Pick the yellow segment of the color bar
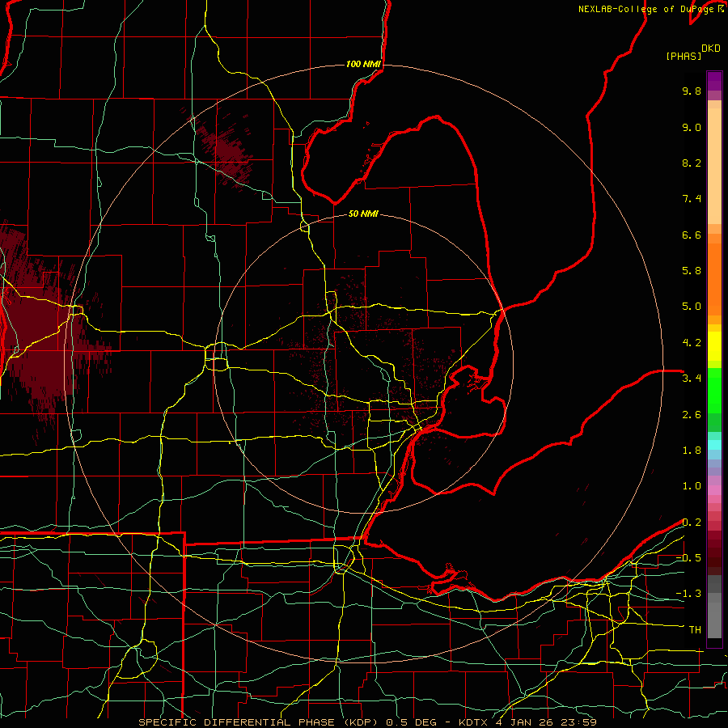Viewport: 728px width, 728px height. [714, 346]
